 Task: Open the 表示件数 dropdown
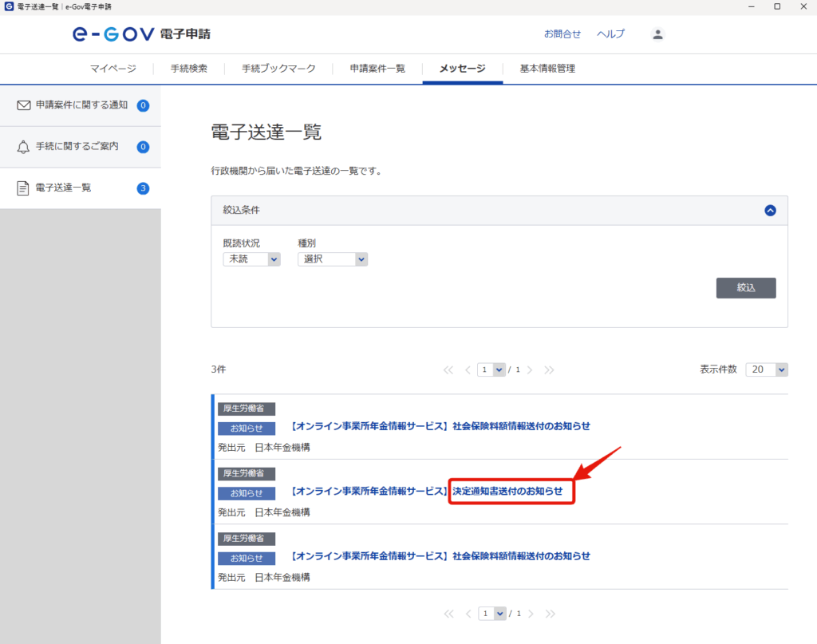767,369
